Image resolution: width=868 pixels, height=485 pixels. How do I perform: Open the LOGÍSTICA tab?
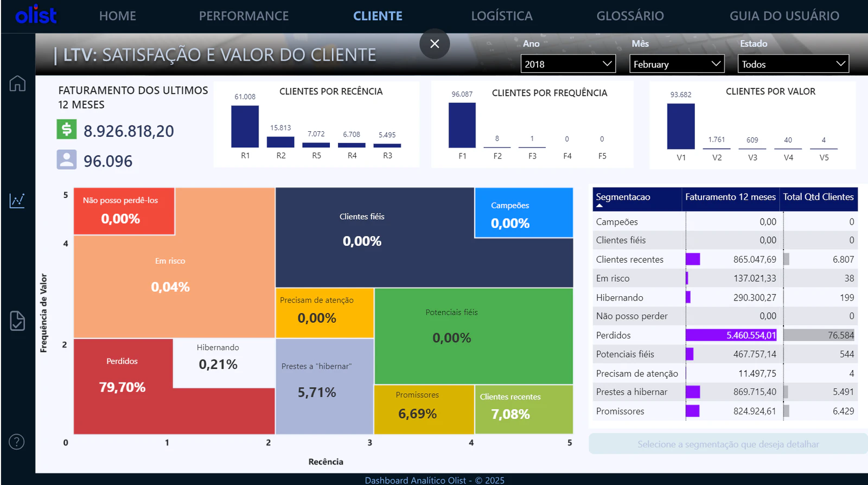502,16
